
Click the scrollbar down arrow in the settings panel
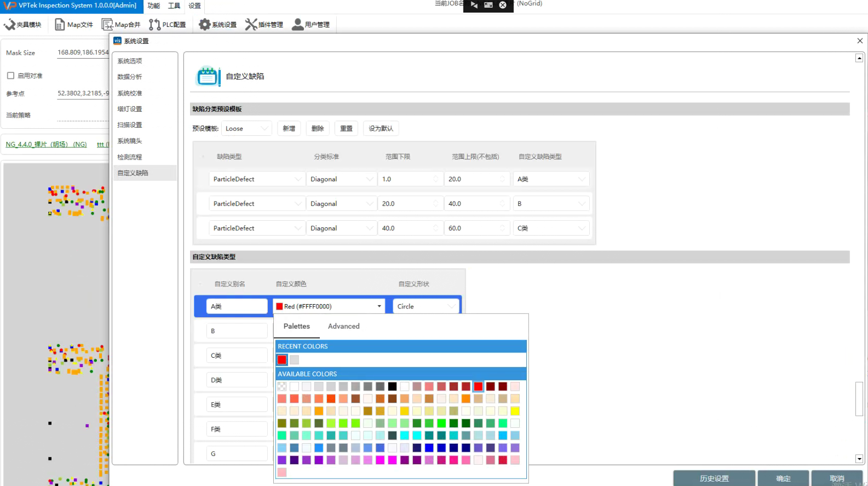859,459
